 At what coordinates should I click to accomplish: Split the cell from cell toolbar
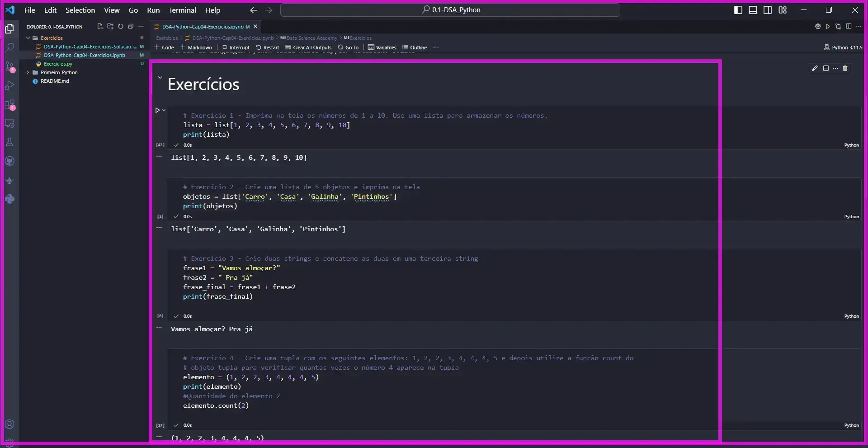click(826, 68)
